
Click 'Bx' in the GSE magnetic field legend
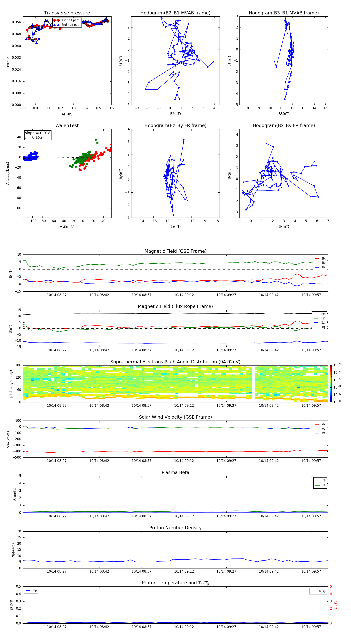click(320, 259)
